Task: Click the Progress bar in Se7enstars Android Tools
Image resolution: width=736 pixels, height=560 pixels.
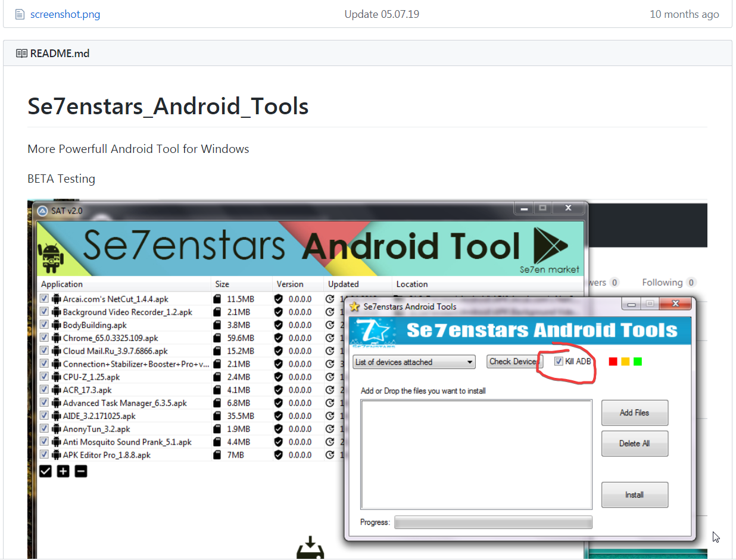Action: pos(494,523)
